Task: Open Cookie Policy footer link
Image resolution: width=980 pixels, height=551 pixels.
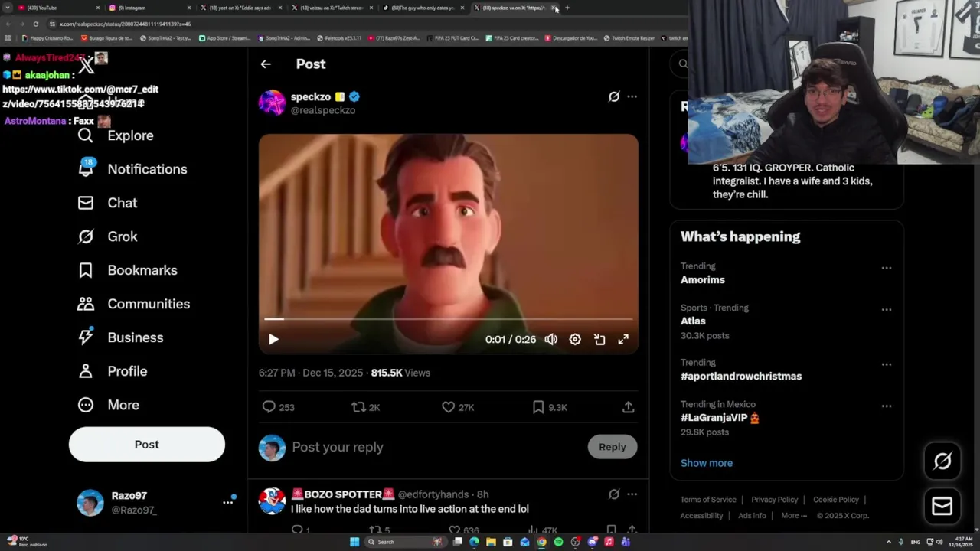Action: click(836, 500)
